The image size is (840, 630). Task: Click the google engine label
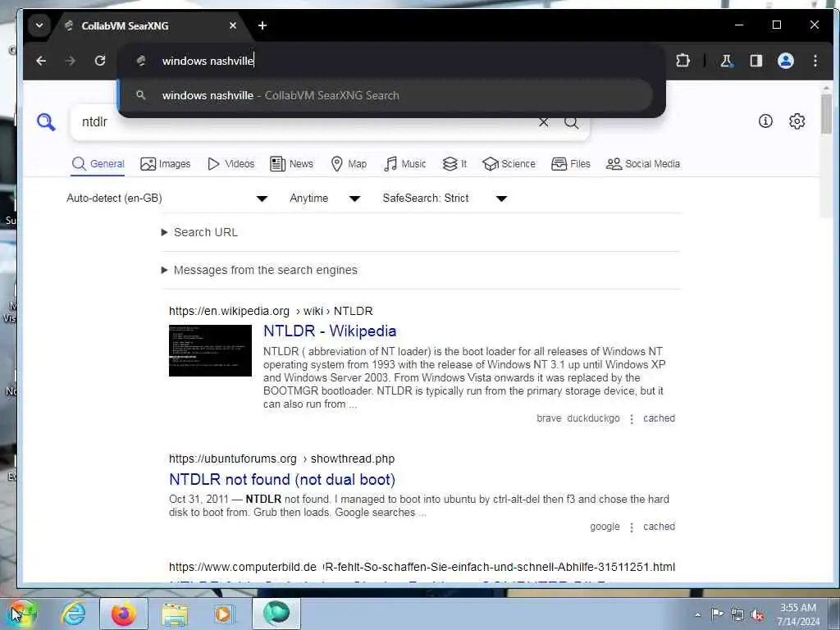(605, 527)
